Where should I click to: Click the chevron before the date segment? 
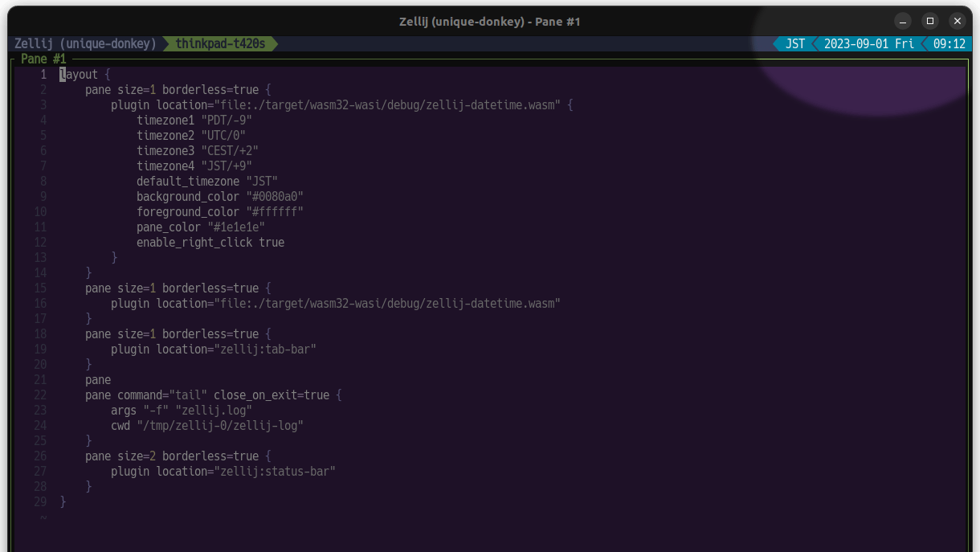click(x=815, y=44)
